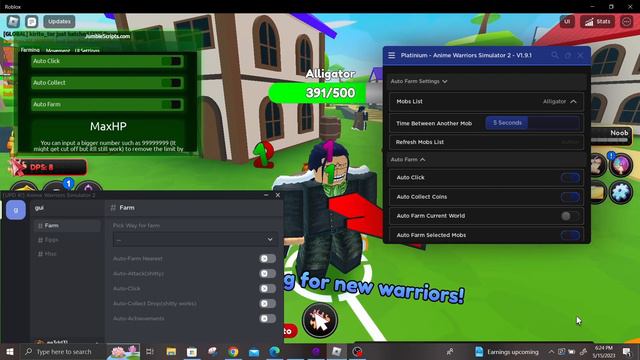Click the MaxHP field in green panel
640x360 pixels.
108,127
